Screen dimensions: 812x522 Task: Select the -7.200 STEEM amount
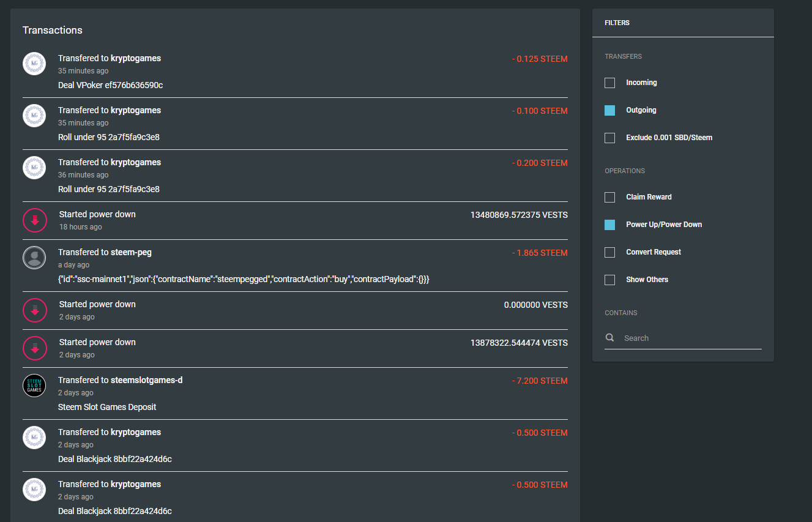[540, 381]
